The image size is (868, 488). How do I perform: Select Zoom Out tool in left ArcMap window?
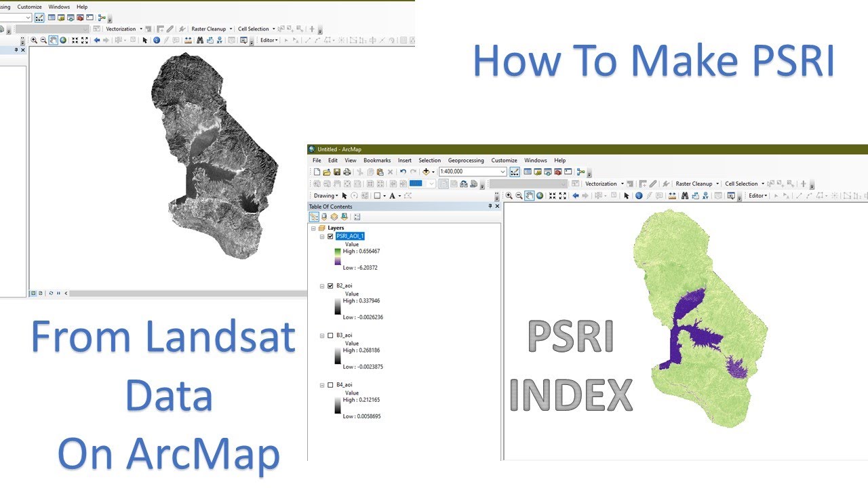[x=43, y=40]
